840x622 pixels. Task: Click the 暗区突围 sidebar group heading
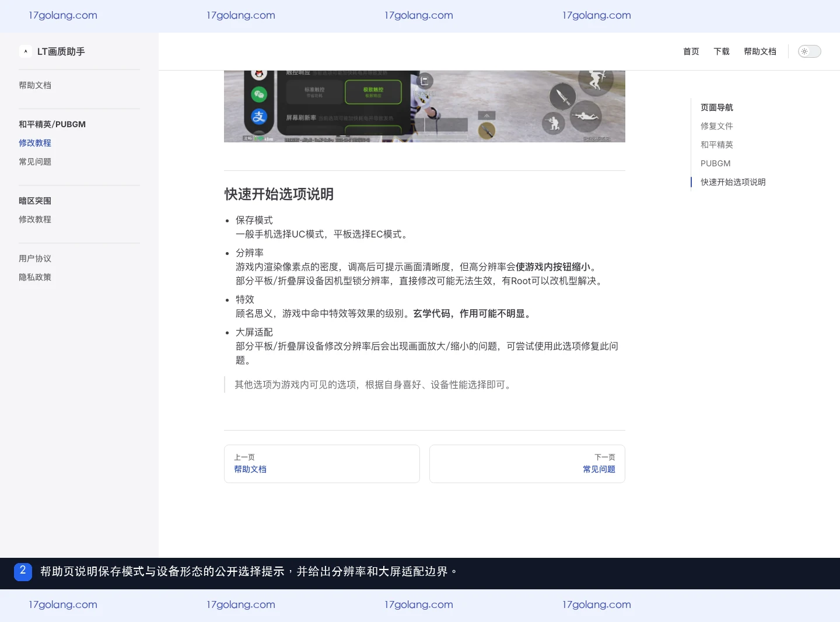pyautogui.click(x=35, y=201)
